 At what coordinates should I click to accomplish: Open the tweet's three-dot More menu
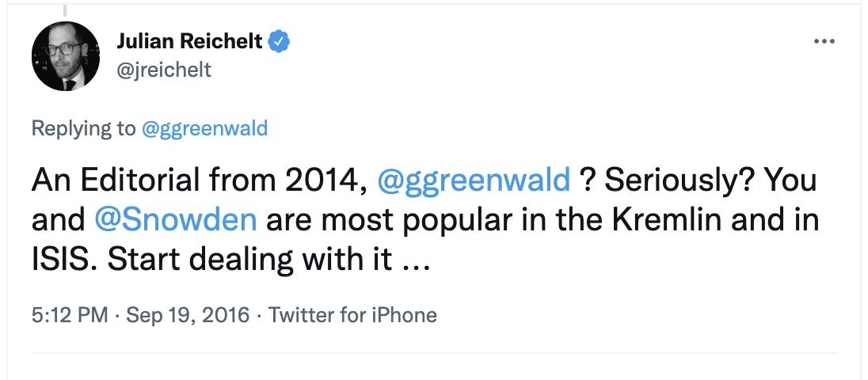point(824,41)
